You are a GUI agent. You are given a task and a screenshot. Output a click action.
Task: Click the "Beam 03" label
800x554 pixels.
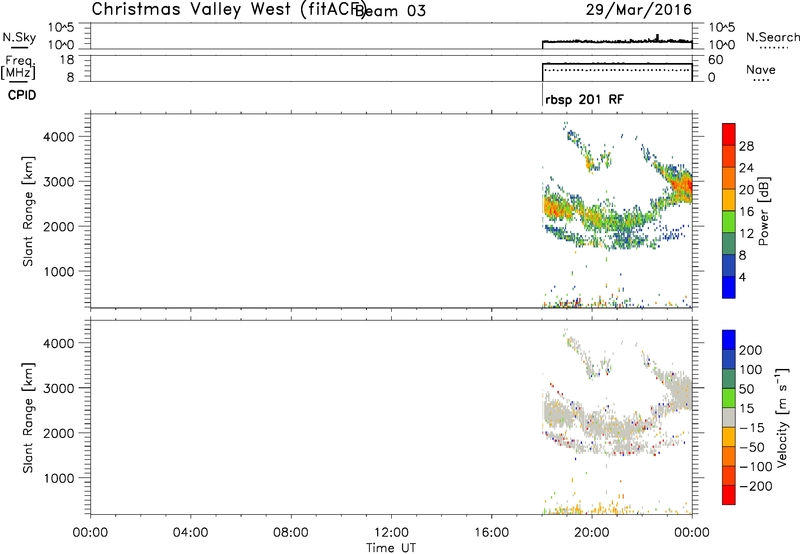click(390, 11)
